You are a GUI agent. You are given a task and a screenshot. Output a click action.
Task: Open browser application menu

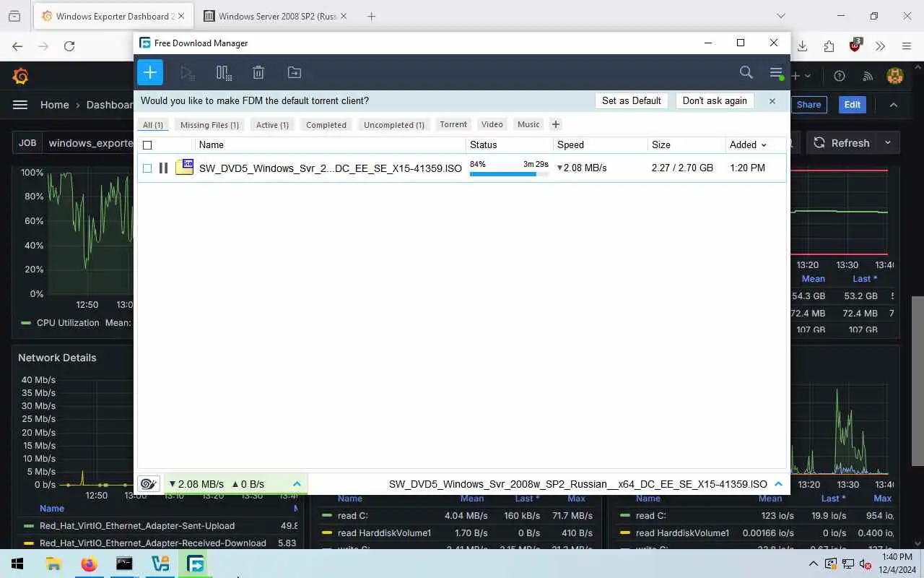(x=907, y=46)
